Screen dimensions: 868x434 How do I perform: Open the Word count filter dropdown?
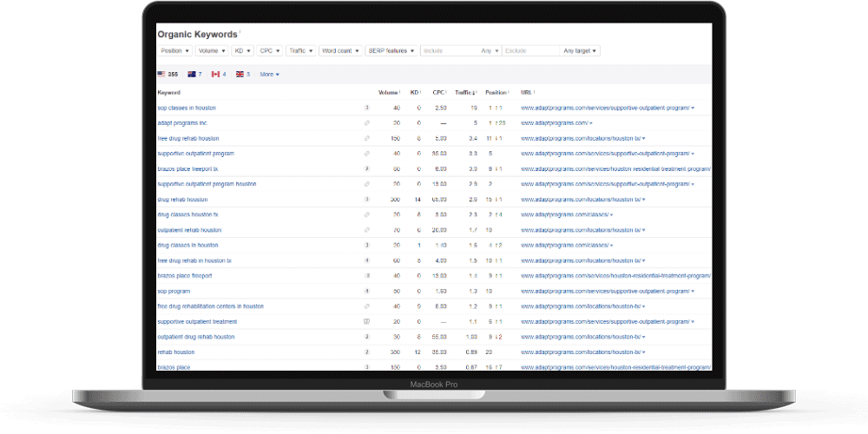[x=340, y=51]
